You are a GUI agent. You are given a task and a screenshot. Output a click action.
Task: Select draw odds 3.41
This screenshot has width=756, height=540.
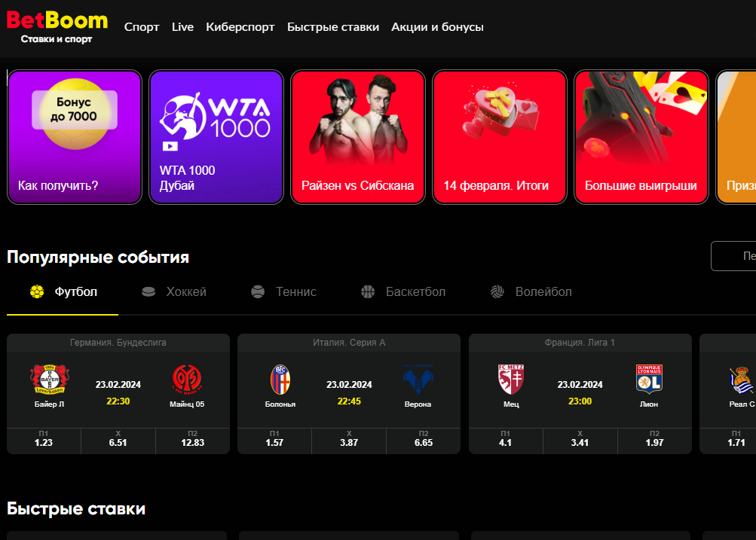(x=580, y=441)
